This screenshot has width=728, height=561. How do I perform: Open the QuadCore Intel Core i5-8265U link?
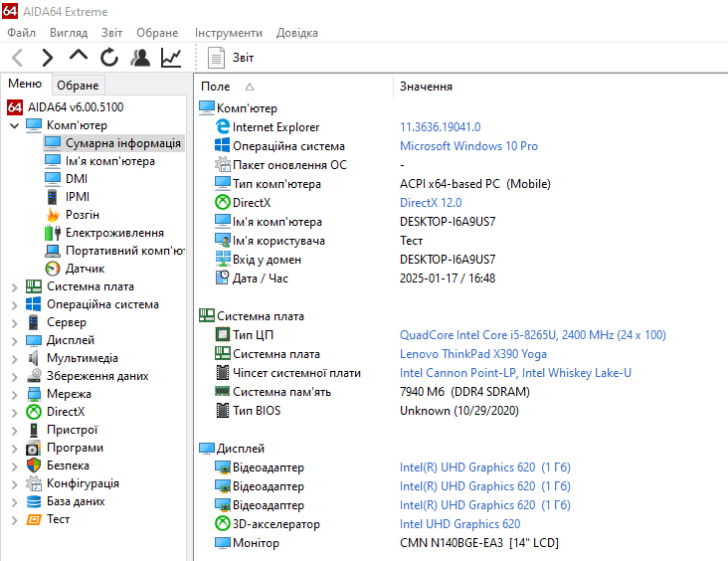533,335
